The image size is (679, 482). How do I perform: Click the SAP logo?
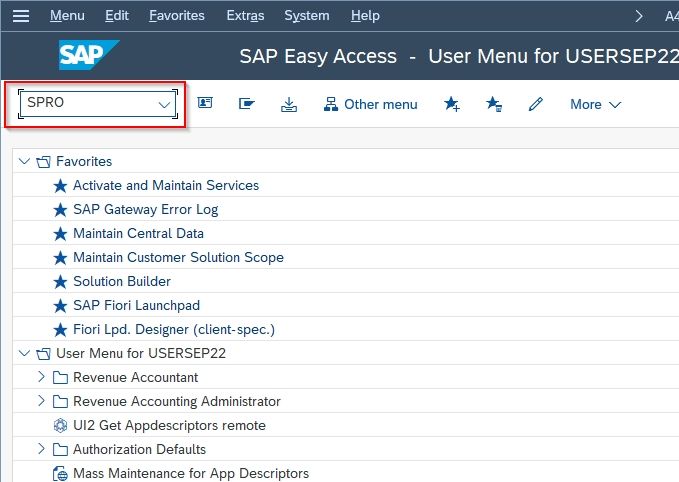89,55
